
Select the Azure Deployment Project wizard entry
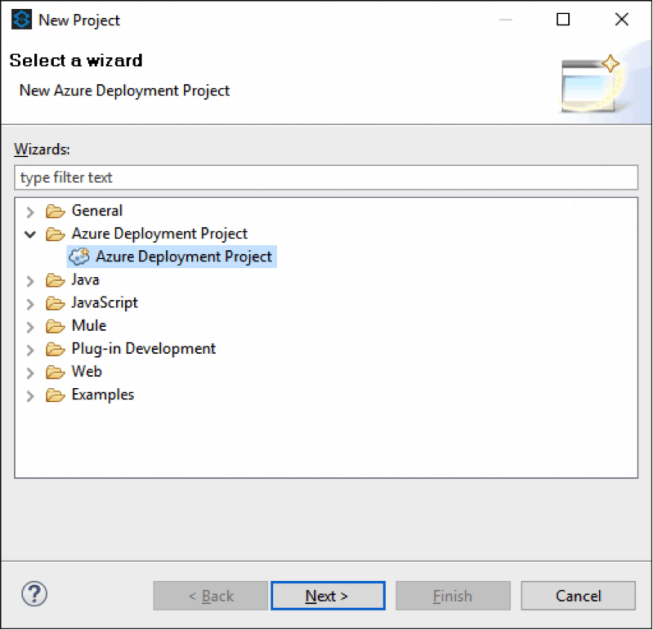point(183,257)
